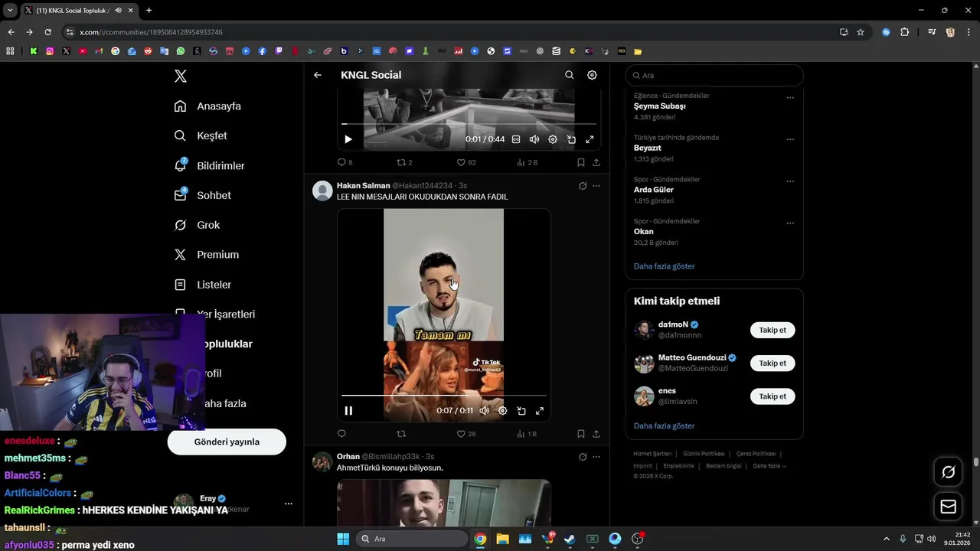Expand Chrome tab search dropdown
This screenshot has width=980, height=551.
(10, 10)
